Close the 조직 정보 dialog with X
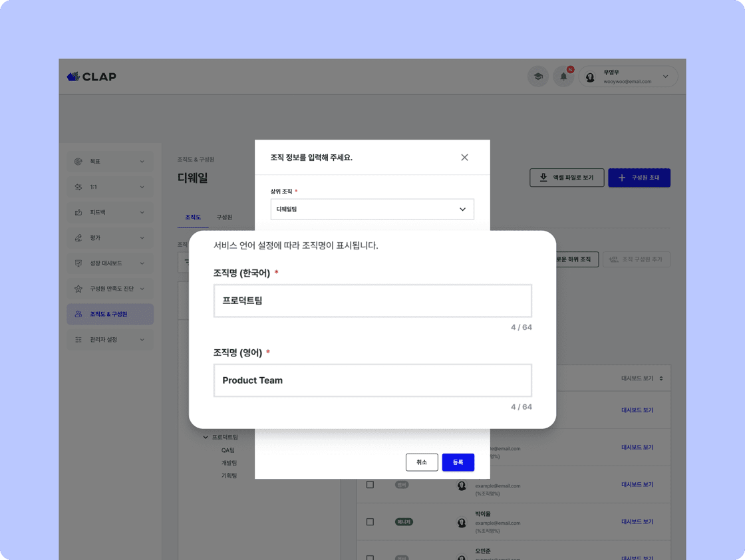This screenshot has width=745, height=560. [465, 157]
